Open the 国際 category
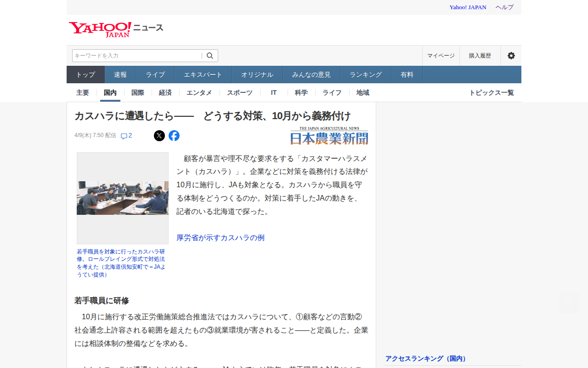 138,92
